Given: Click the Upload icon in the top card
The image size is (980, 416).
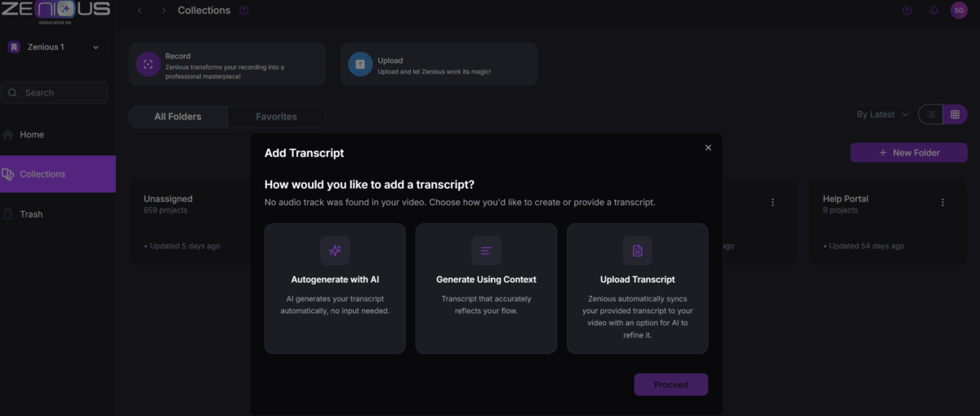Looking at the screenshot, I should (360, 64).
